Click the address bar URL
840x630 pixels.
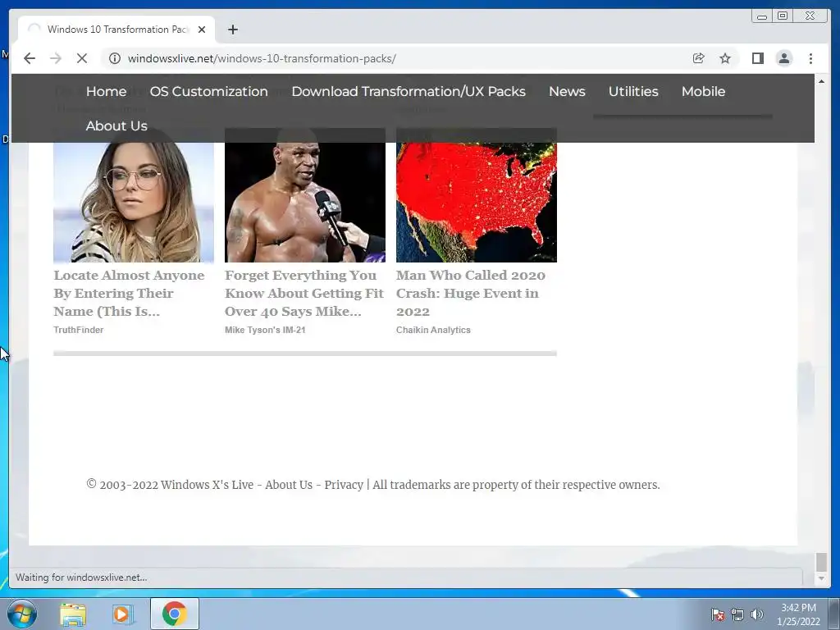(x=262, y=58)
